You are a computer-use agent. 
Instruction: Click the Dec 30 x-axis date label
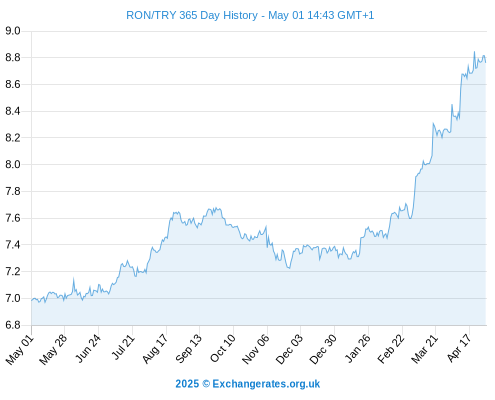(x=323, y=349)
